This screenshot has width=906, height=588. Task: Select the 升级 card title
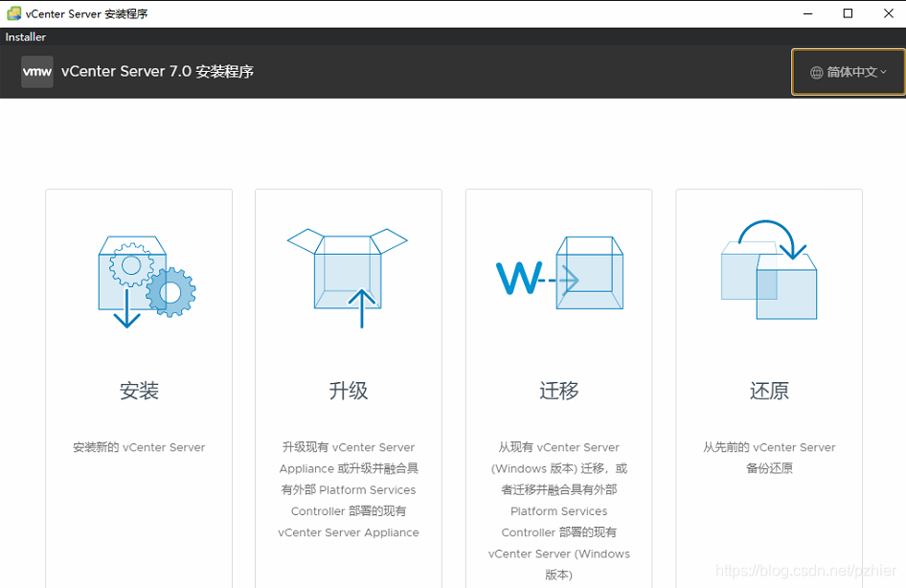349,391
